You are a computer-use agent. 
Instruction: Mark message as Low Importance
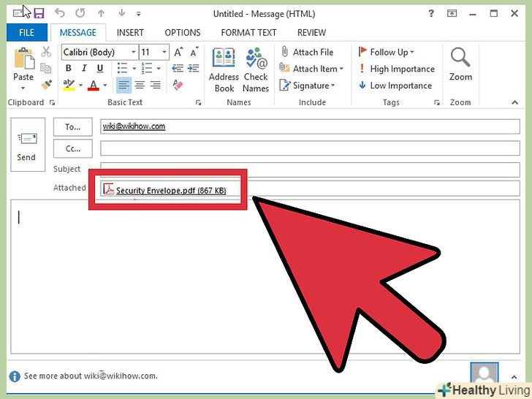[x=395, y=85]
